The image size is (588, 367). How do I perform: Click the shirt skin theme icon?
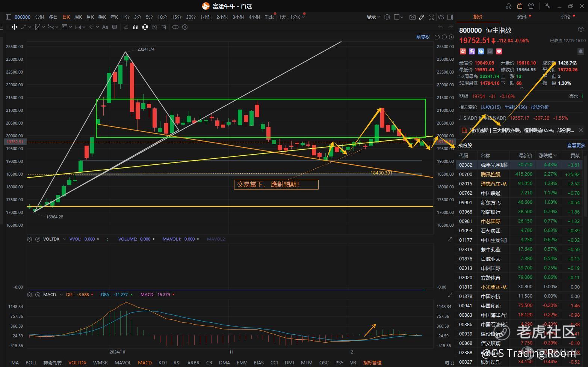click(x=531, y=6)
